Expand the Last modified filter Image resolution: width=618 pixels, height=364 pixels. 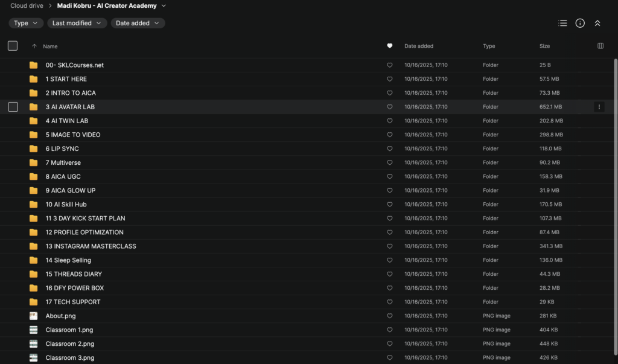click(x=77, y=23)
